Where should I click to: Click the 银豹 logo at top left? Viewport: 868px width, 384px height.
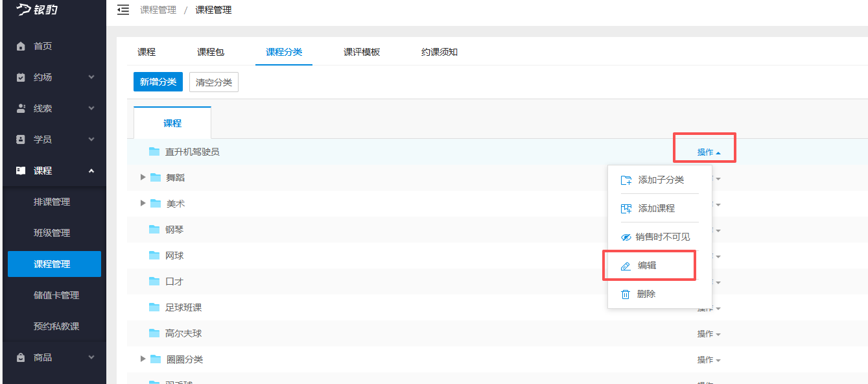38,10
